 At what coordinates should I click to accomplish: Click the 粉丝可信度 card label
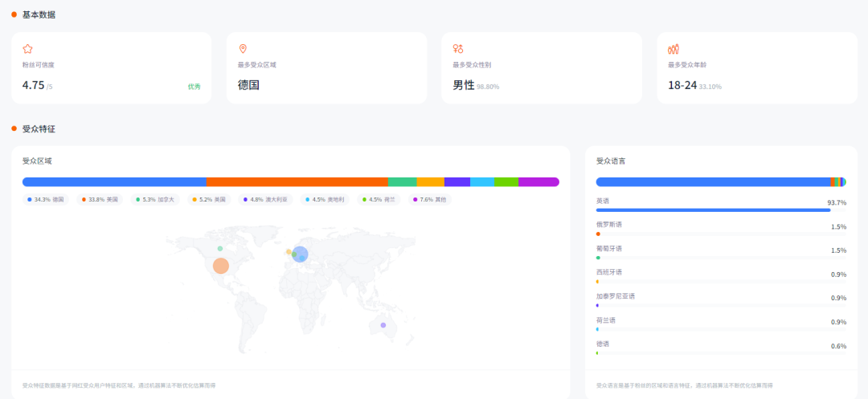click(x=39, y=65)
